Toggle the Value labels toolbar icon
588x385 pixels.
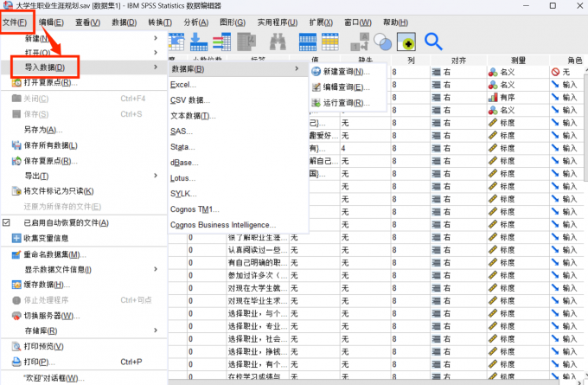(359, 42)
